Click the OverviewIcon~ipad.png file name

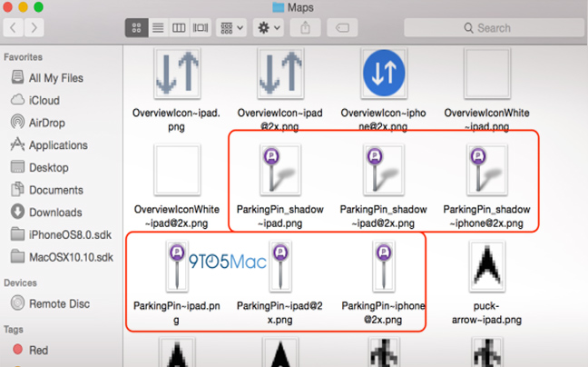pyautogui.click(x=176, y=120)
